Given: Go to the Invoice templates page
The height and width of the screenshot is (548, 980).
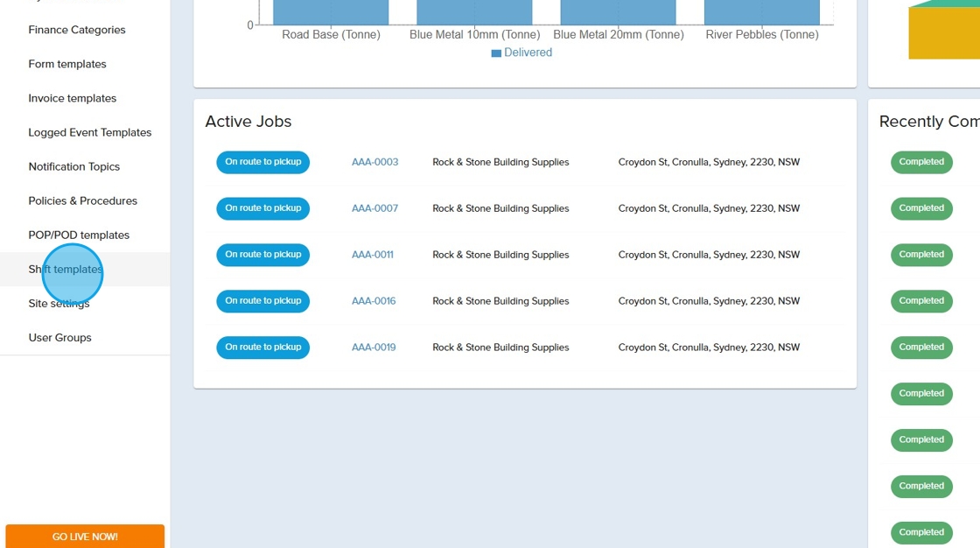Looking at the screenshot, I should click(73, 98).
